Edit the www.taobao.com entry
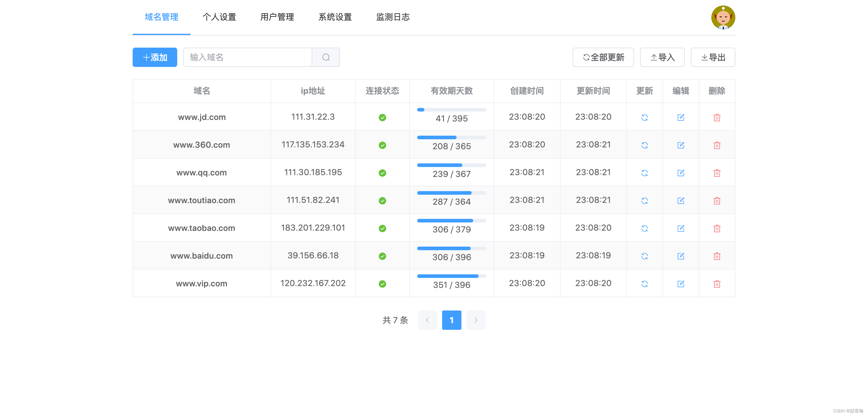This screenshot has width=868, height=416. tap(681, 228)
